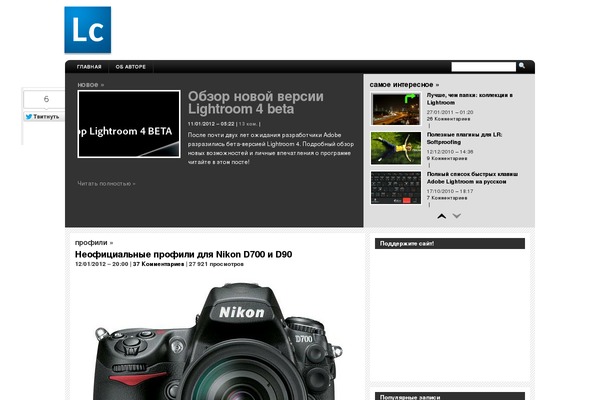Click the Twitter bird tweet button
Image resolution: width=600 pixels, height=400 pixels.
[42, 117]
